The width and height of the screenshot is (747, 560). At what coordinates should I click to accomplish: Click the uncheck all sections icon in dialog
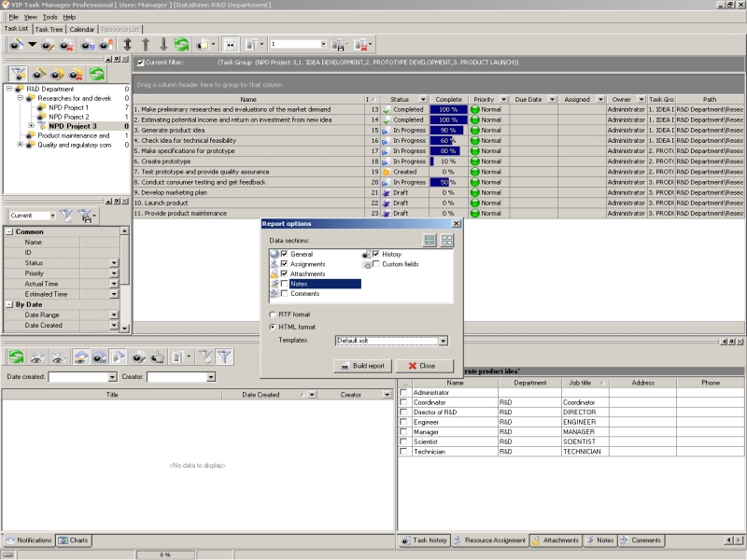click(x=447, y=240)
